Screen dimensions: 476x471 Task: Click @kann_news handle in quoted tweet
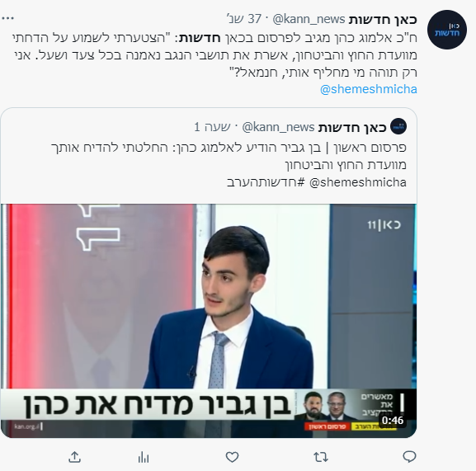pos(278,127)
